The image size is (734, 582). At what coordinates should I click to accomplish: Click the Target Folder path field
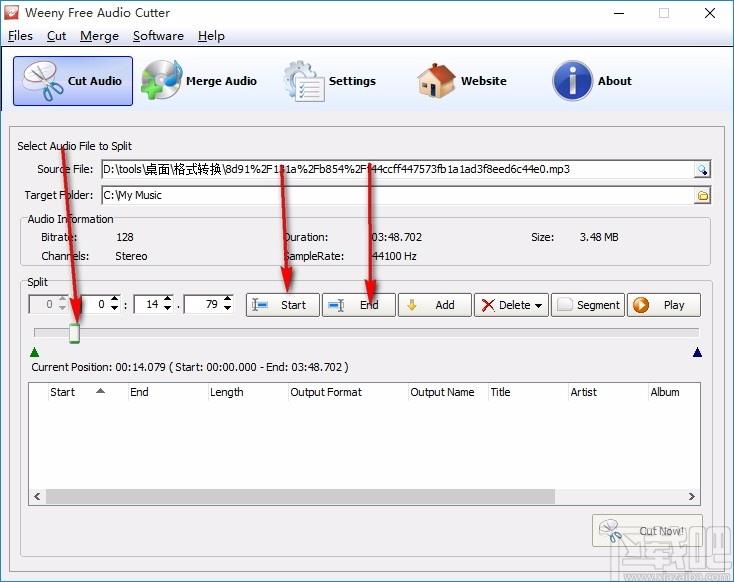[x=396, y=196]
